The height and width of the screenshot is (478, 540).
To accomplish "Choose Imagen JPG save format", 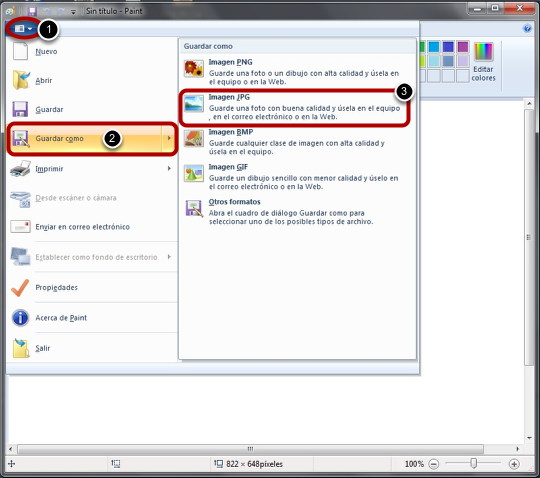I will coord(297,106).
